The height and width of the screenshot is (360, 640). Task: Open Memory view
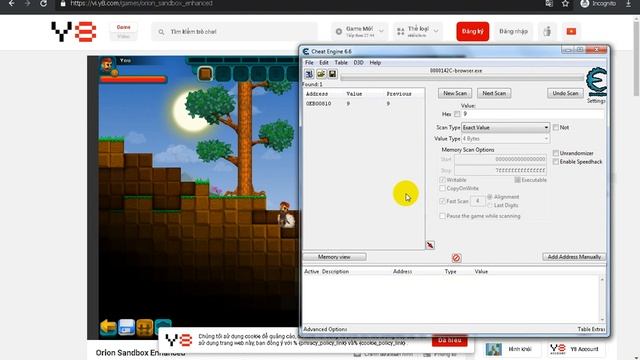(334, 257)
